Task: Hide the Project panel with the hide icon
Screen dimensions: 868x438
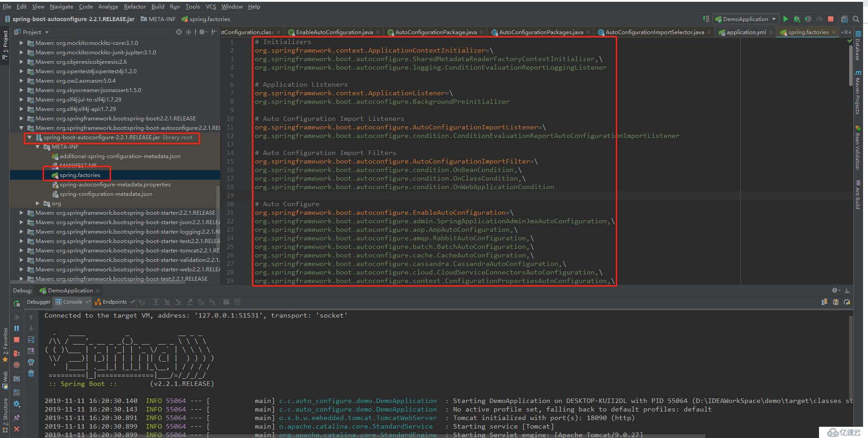Action: (214, 32)
